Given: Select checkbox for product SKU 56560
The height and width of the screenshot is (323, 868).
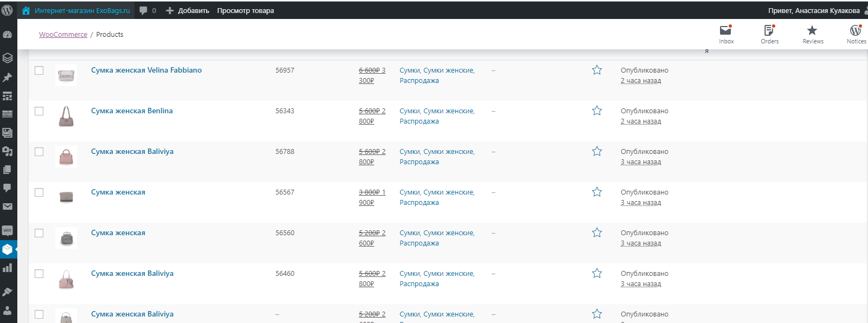Looking at the screenshot, I should pyautogui.click(x=39, y=233).
